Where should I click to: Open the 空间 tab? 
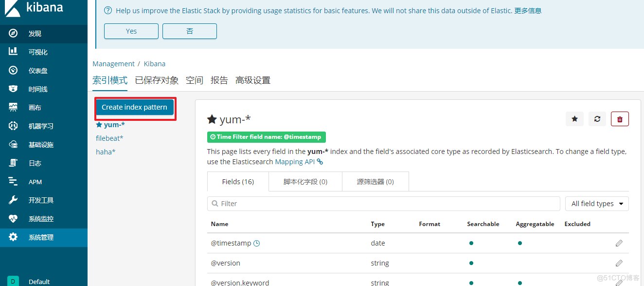pyautogui.click(x=195, y=80)
